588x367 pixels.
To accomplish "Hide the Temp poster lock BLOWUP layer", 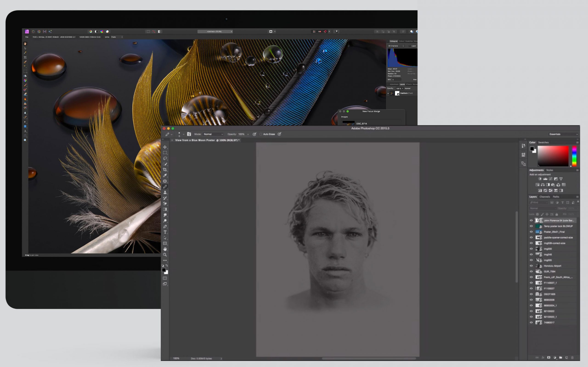I will pyautogui.click(x=531, y=226).
